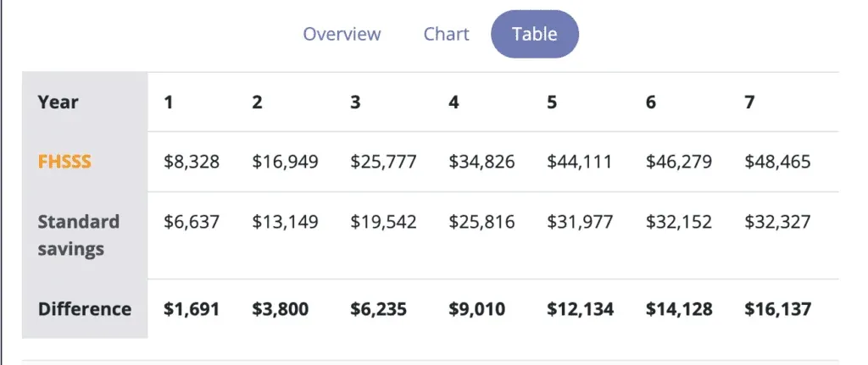Click Standard savings value $32,327
This screenshot has height=365, width=868.
778,222
